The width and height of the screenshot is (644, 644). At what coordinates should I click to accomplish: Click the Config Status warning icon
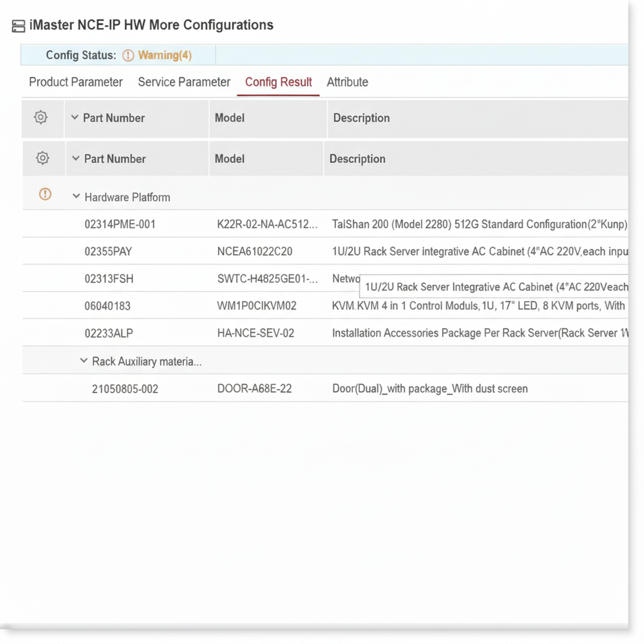click(x=128, y=56)
